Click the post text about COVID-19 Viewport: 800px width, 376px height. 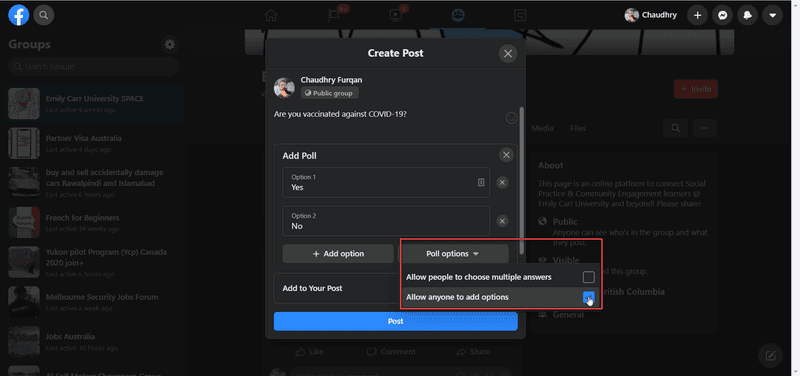point(340,114)
